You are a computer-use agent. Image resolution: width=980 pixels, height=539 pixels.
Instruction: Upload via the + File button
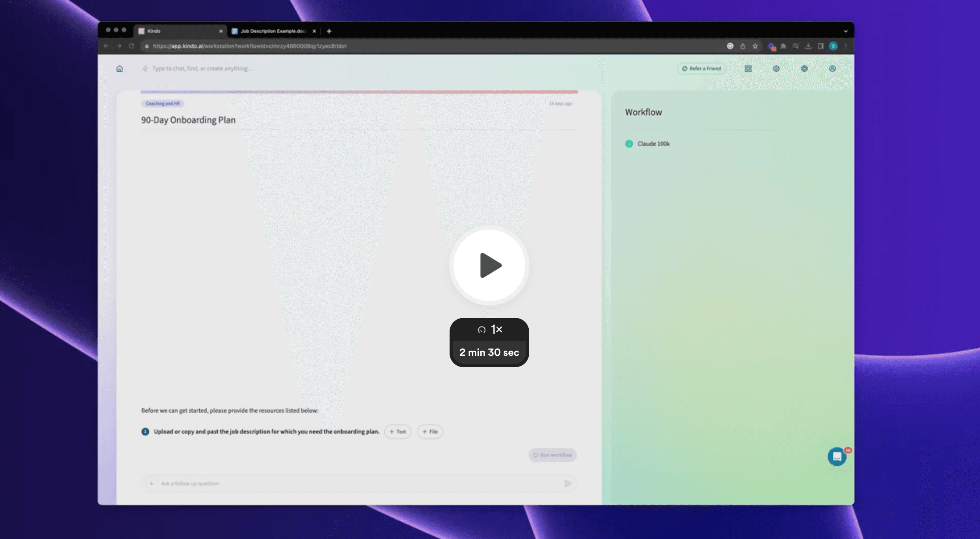430,431
